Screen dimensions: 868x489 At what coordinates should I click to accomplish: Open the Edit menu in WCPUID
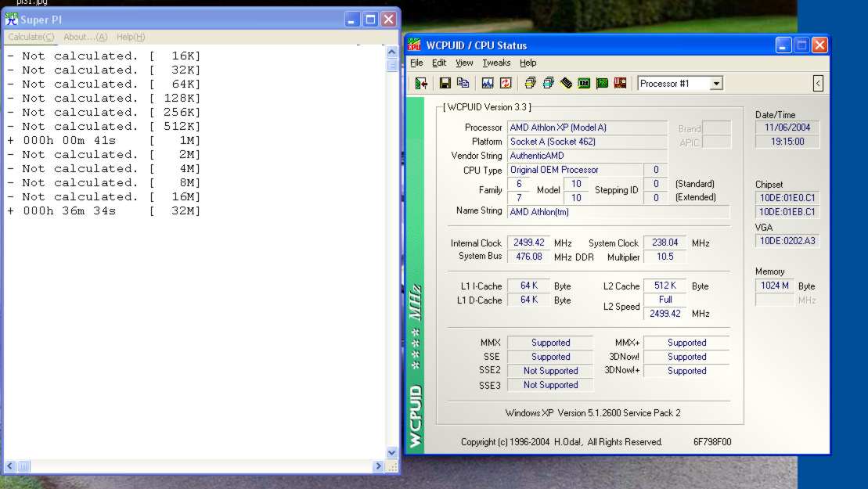point(439,63)
